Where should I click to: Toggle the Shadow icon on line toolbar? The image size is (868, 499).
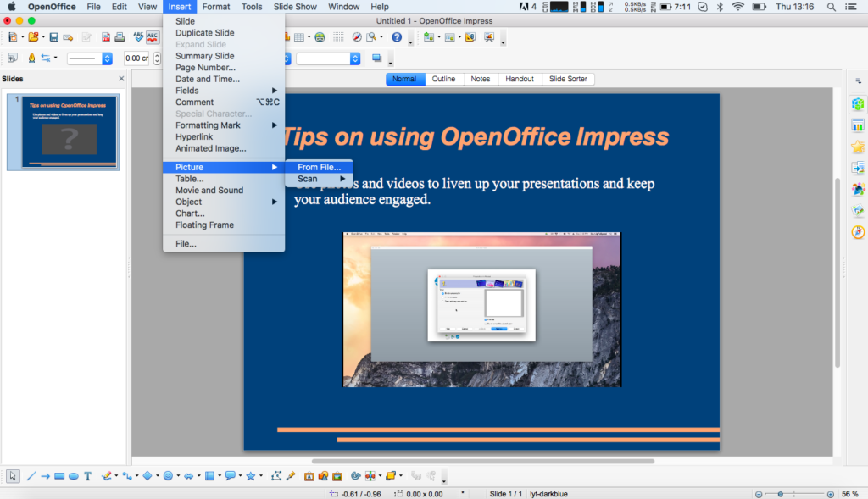[x=376, y=58]
